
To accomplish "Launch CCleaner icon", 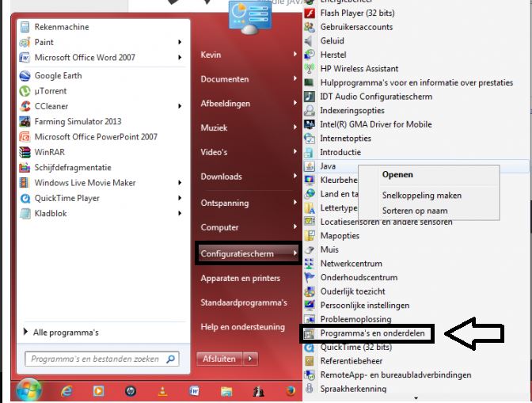I will click(25, 106).
